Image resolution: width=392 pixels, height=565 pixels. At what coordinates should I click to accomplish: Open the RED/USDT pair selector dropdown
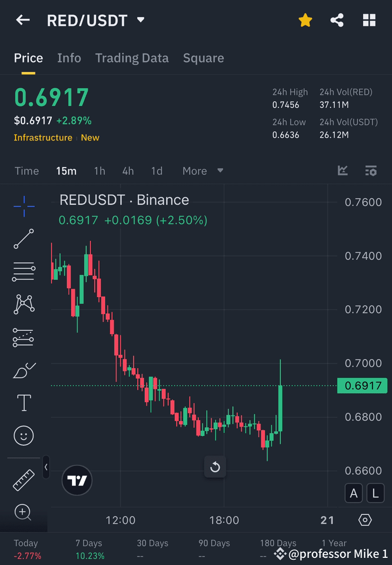140,20
